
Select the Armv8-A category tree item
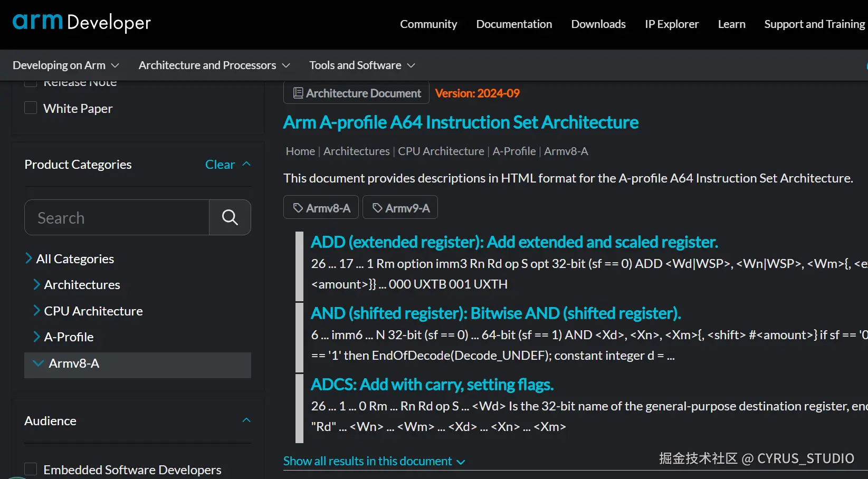point(74,363)
